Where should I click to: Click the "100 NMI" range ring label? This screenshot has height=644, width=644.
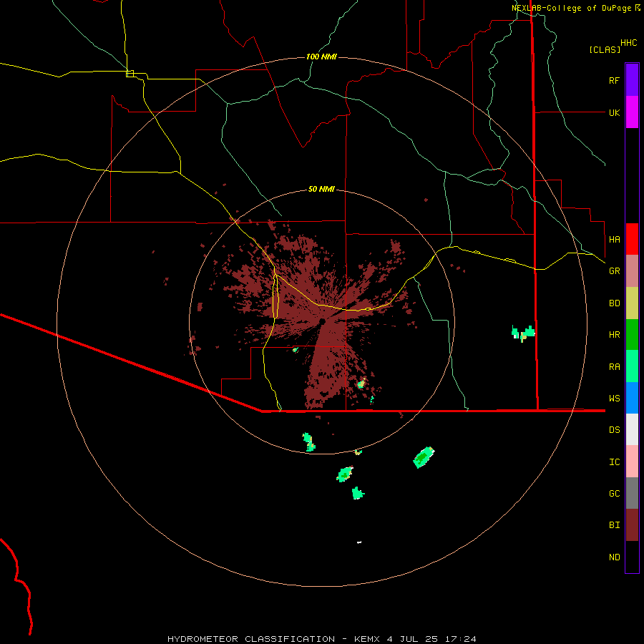click(321, 57)
